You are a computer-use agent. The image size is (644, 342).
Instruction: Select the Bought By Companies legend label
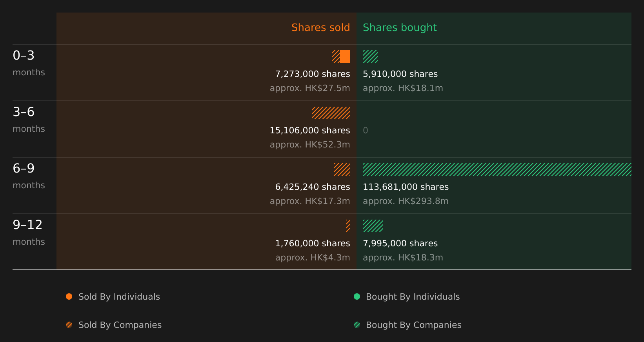414,325
